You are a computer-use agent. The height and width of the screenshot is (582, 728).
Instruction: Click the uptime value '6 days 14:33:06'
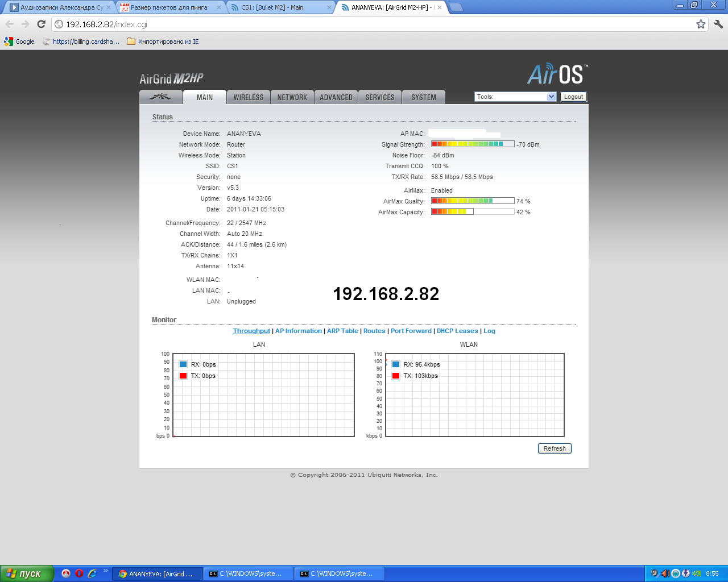[x=249, y=199]
